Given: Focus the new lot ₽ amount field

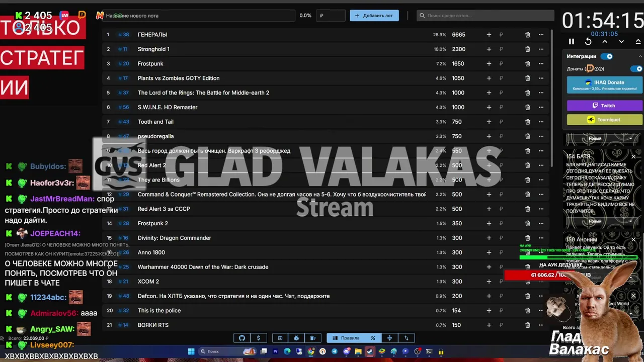Looking at the screenshot, I should (331, 16).
